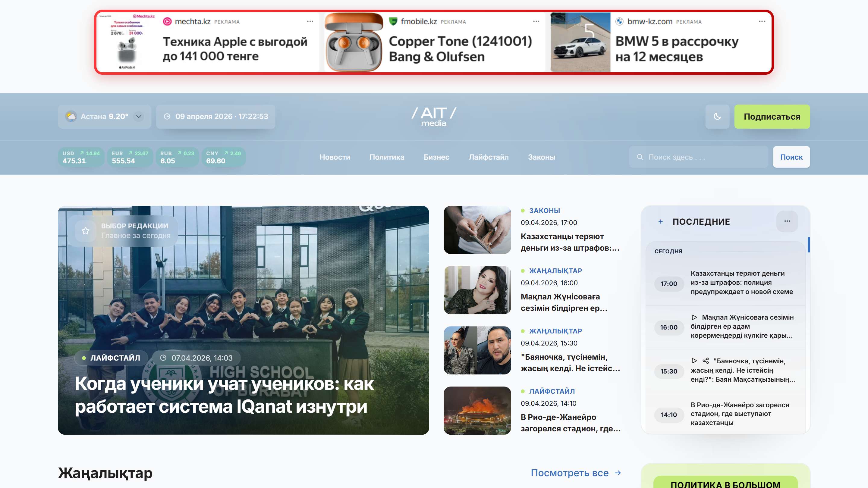The image size is (868, 488).
Task: Click the fmobile.kz shield favicon
Action: (x=393, y=22)
